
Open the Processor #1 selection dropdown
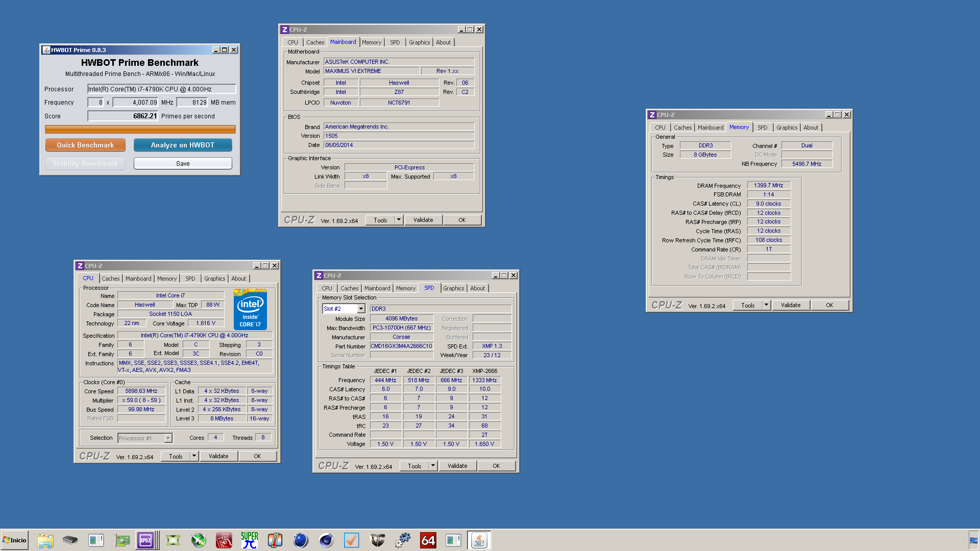pos(167,438)
